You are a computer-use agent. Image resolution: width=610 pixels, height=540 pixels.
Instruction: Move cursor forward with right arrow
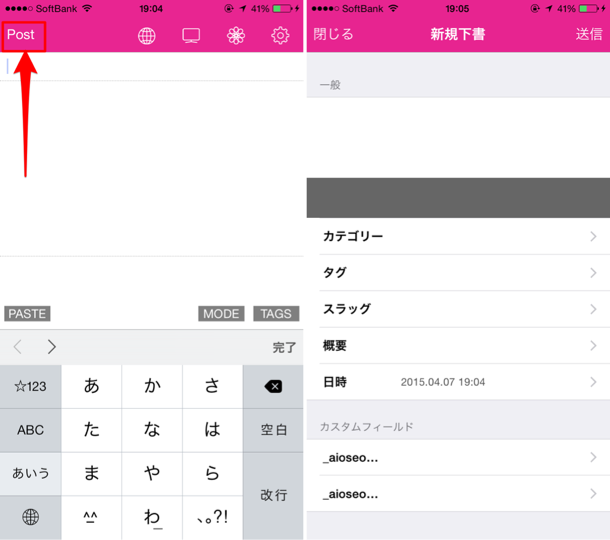[52, 347]
